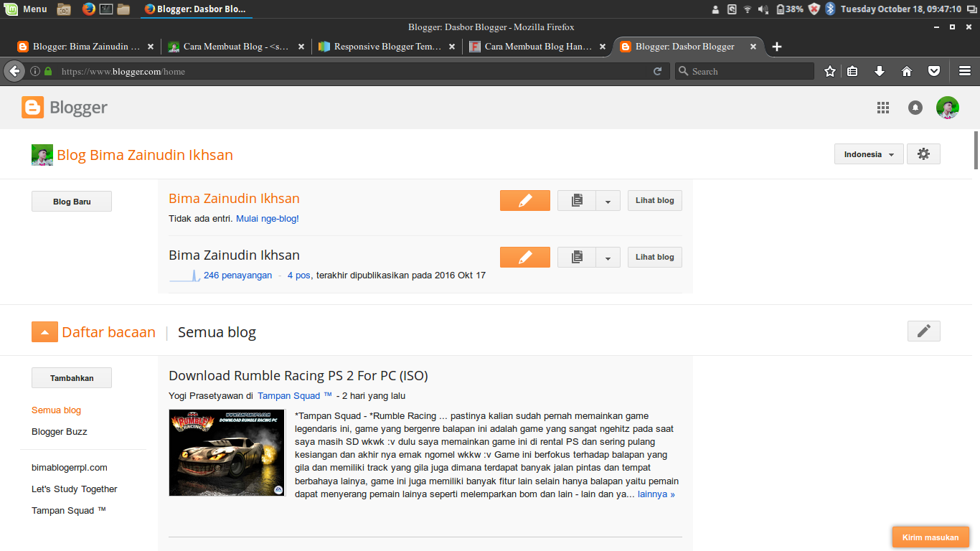Open the Menu in the top panel
This screenshot has width=980, height=551.
pyautogui.click(x=27, y=9)
